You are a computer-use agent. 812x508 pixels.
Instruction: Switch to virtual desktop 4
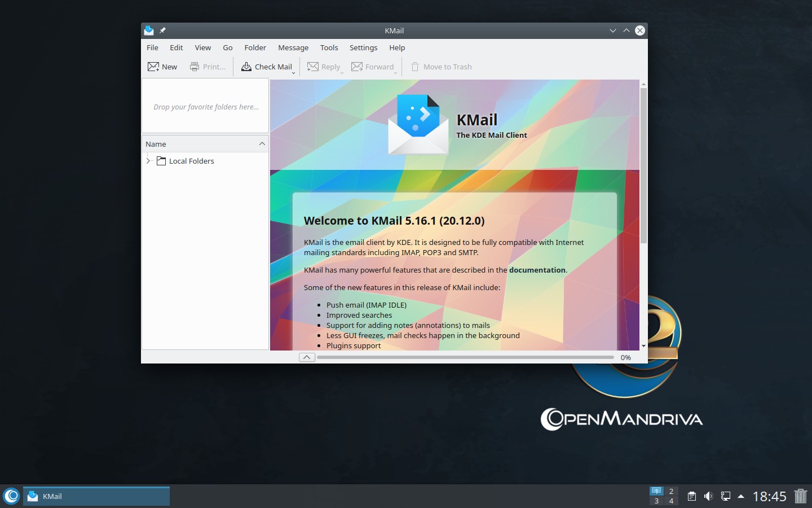click(x=671, y=501)
